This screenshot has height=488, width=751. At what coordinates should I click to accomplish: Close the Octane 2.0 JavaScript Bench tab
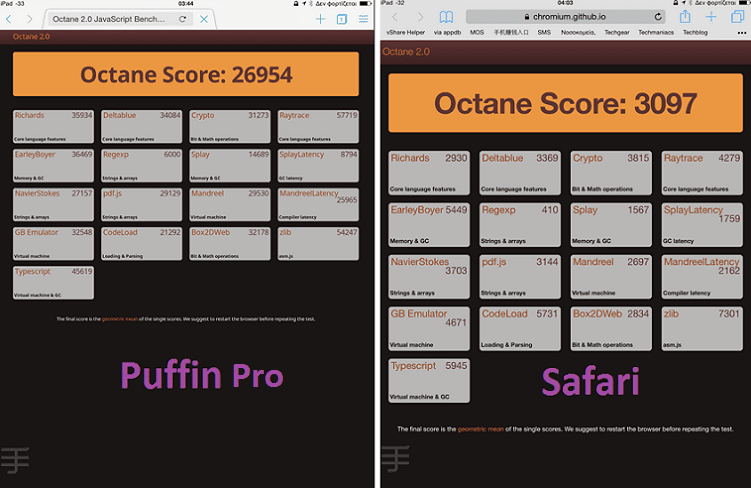[x=204, y=19]
